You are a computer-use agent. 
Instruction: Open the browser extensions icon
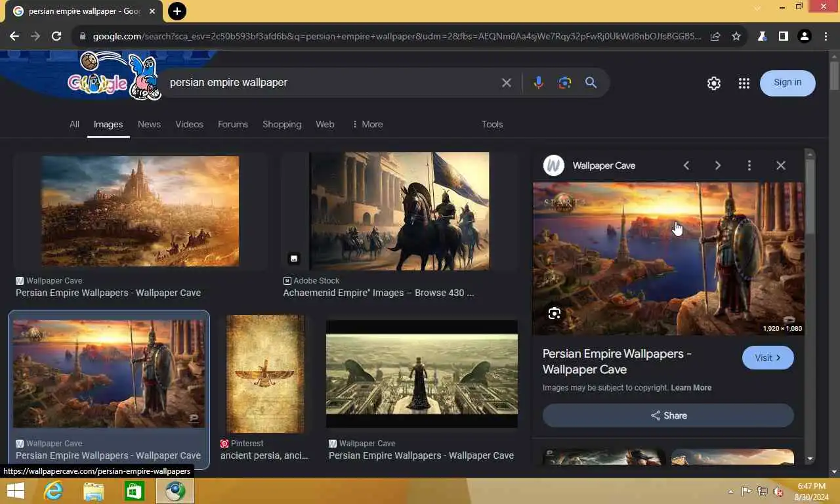763,37
